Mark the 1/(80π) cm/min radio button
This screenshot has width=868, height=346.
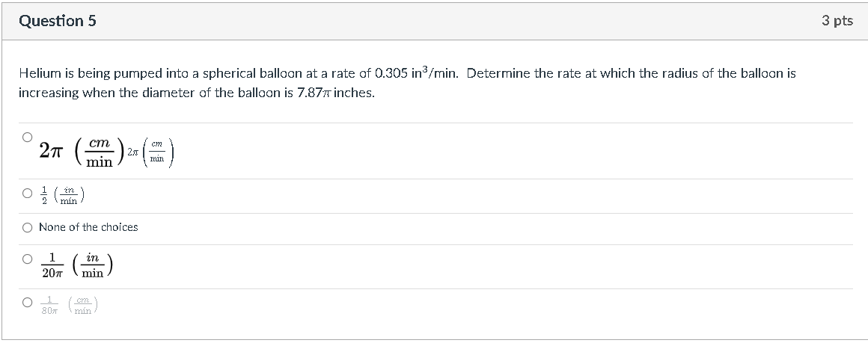pyautogui.click(x=27, y=303)
